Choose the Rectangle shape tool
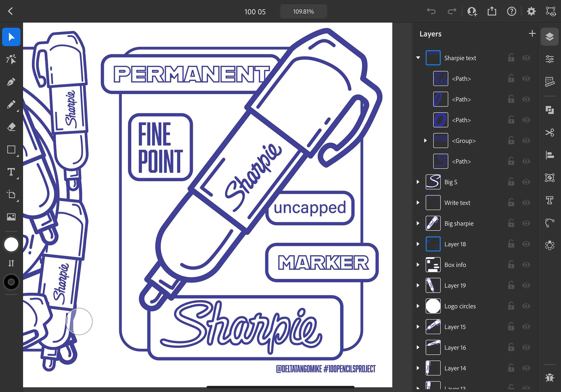Viewport: 561px width, 392px height. [11, 150]
